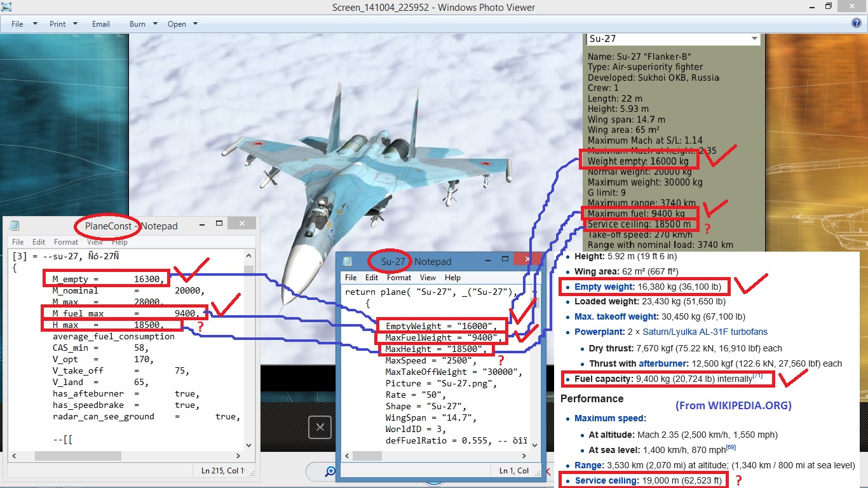Click the down scroll arrow in Su-27 Notepad
The image size is (868, 488).
point(533,445)
